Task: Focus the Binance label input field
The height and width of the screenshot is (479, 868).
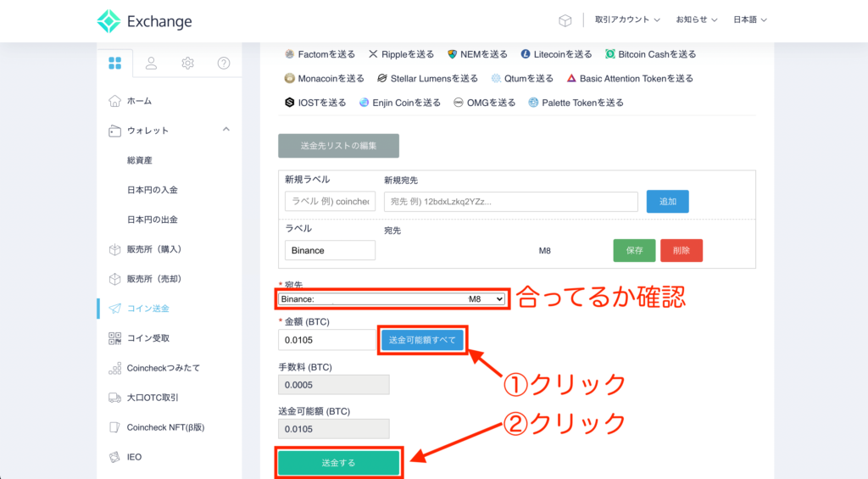Action: pyautogui.click(x=330, y=250)
